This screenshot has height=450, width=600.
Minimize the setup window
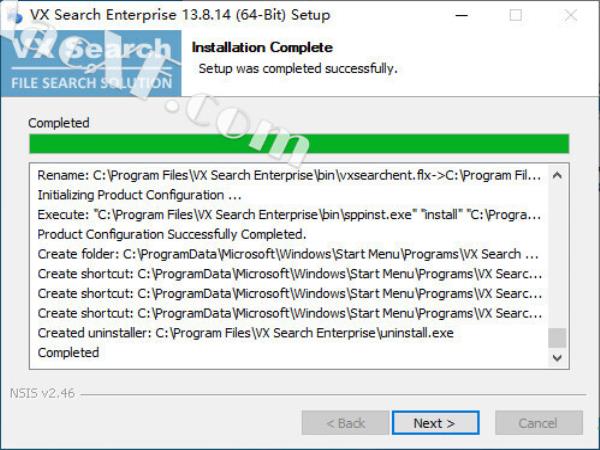(462, 15)
